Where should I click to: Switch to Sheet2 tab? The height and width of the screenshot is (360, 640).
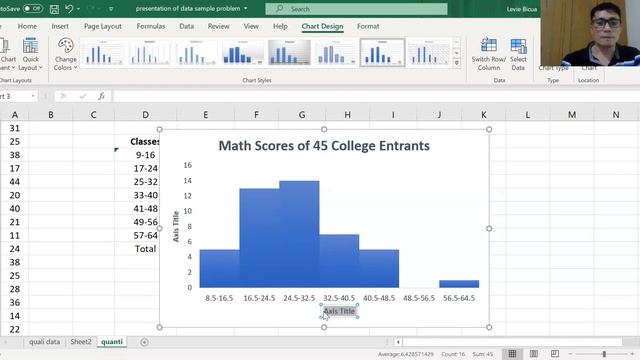81,342
